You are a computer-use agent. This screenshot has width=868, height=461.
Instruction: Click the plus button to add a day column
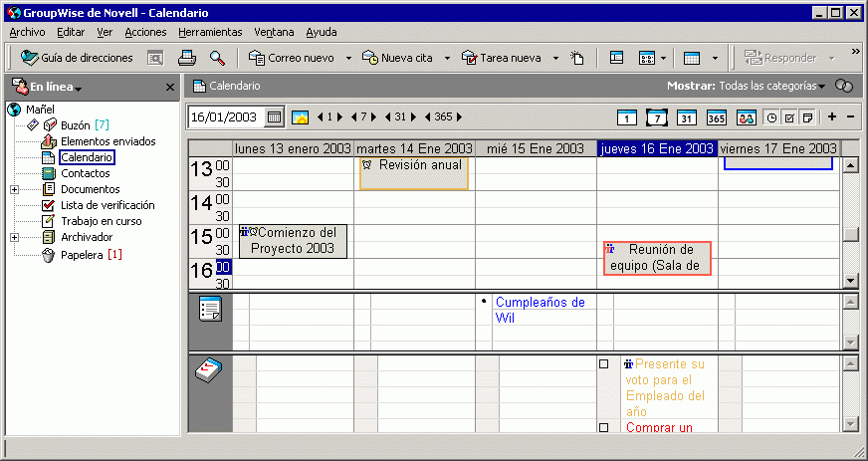[x=831, y=116]
